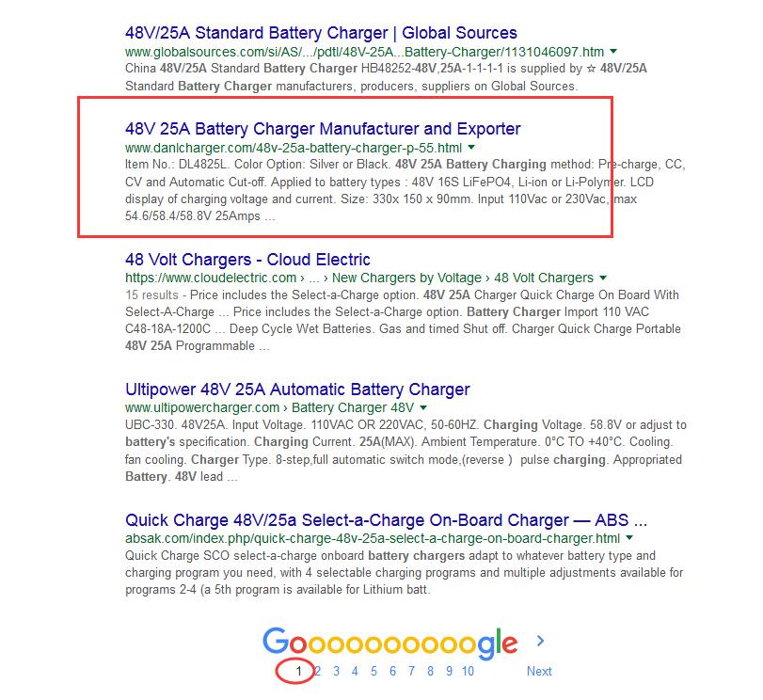
Task: Expand dropdown arrow beside ultipowercharger.com URL
Action: (x=423, y=407)
